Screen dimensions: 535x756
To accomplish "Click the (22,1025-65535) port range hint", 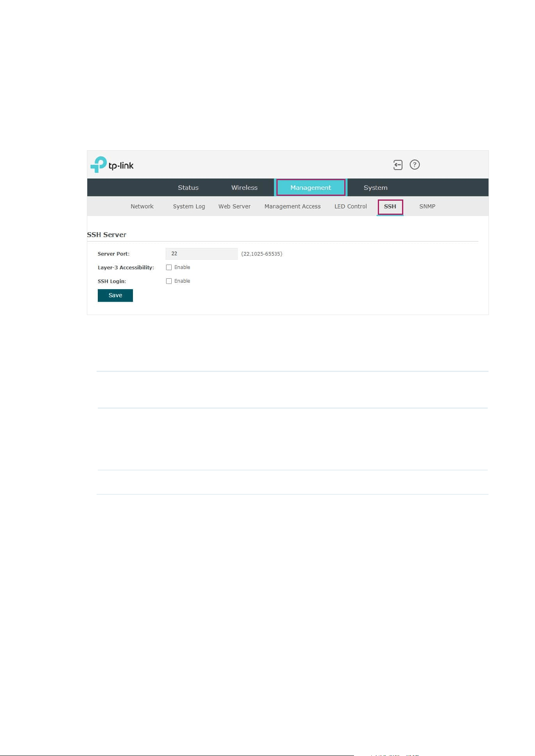I will point(262,254).
